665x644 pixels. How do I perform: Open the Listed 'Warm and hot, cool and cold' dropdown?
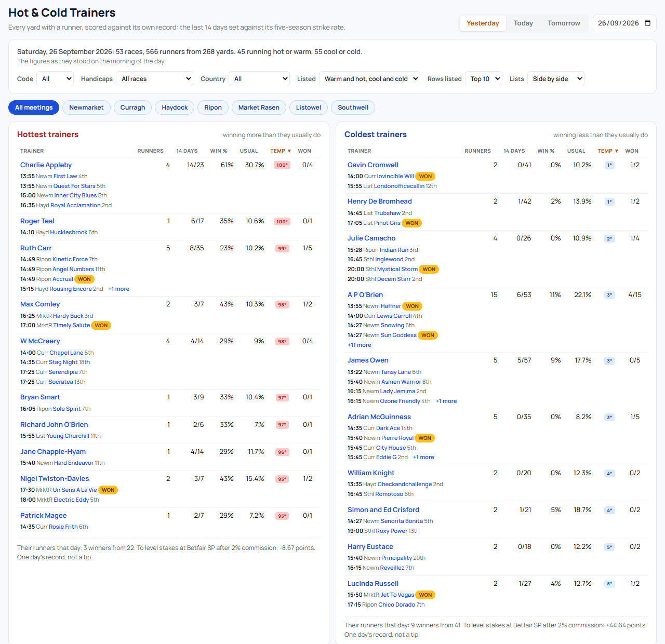pos(369,79)
